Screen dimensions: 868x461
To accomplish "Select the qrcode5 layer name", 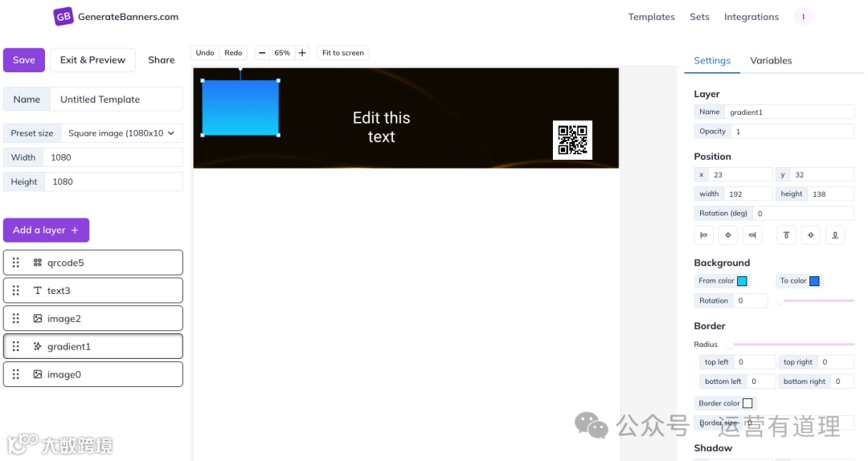I will coord(66,263).
